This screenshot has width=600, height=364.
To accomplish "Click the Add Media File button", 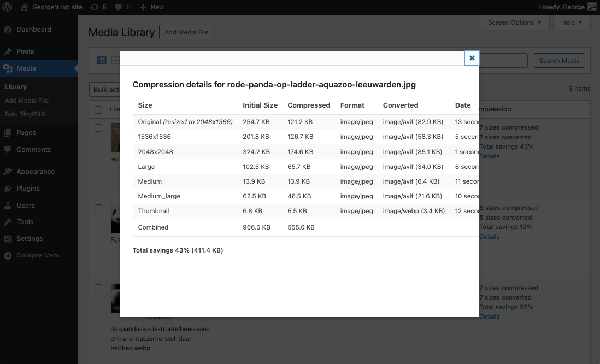I will (186, 32).
